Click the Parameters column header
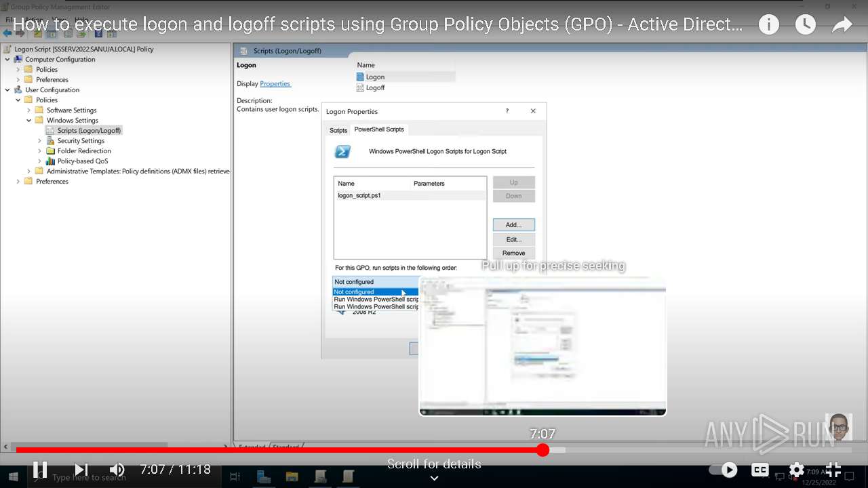 pyautogui.click(x=429, y=184)
